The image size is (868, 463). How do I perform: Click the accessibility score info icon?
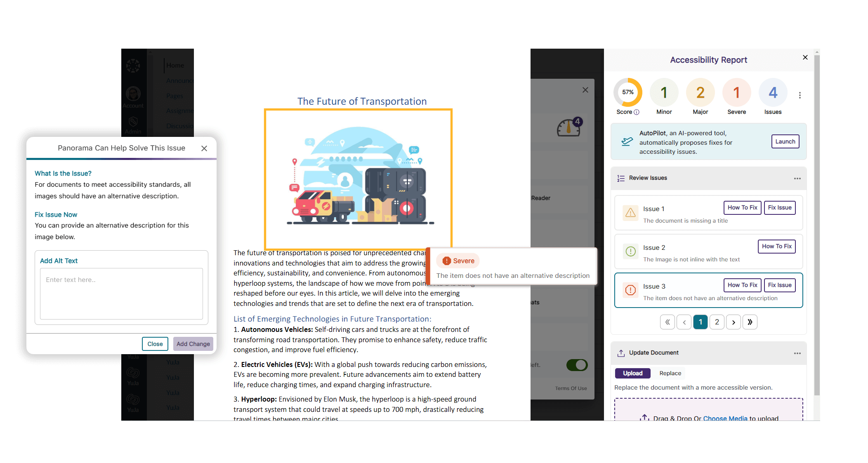637,111
